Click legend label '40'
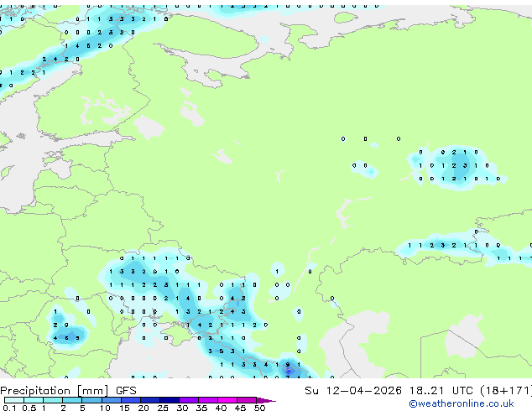 click(x=221, y=408)
